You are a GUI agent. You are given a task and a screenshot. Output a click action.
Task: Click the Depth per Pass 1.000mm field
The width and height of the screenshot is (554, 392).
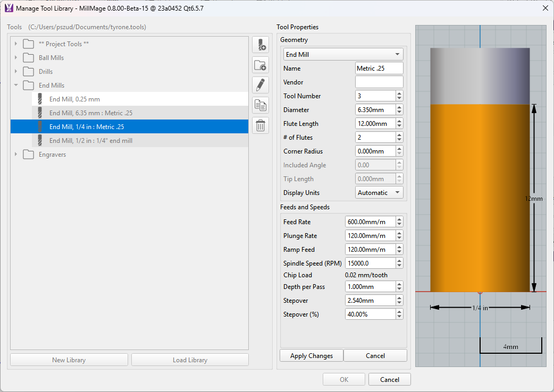370,286
